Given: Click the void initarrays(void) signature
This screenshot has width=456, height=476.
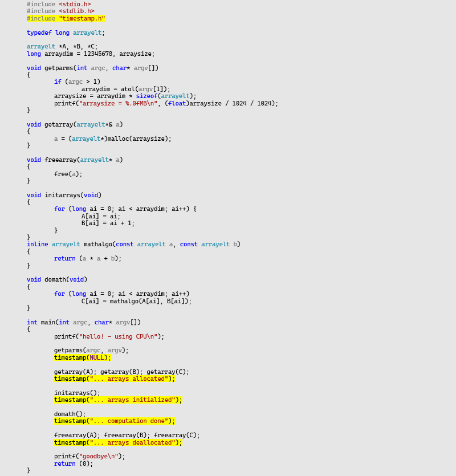Looking at the screenshot, I should pyautogui.click(x=64, y=195).
